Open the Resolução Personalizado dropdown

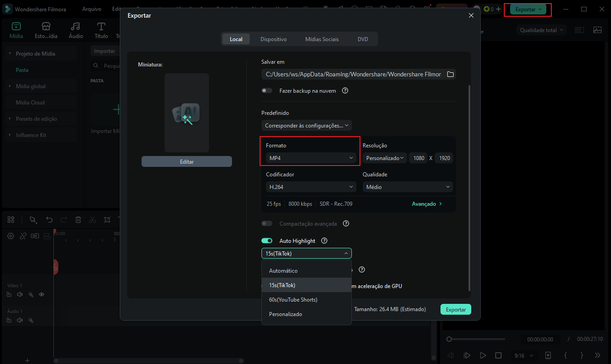point(385,158)
